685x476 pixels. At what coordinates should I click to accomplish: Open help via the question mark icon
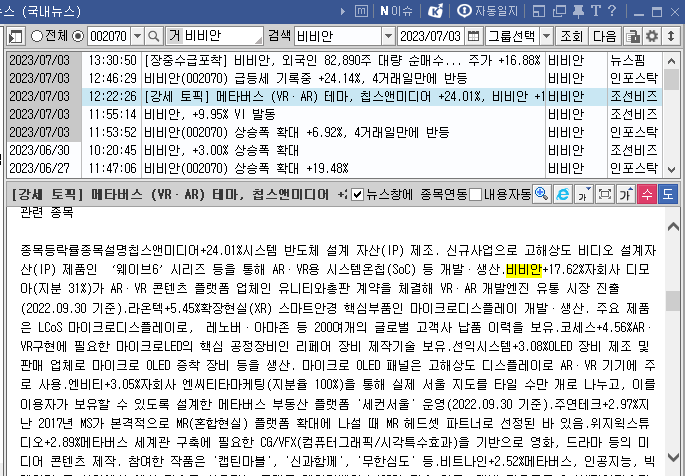[612, 11]
